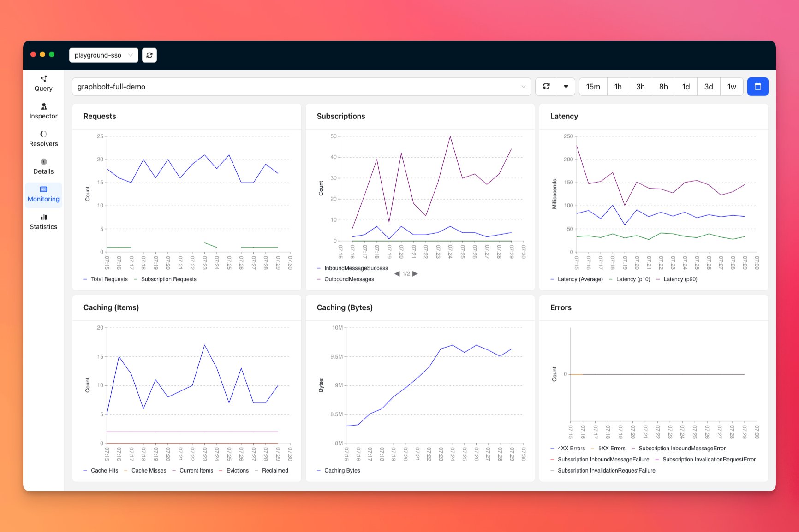
Task: Toggle Latency (p90) series
Action: tap(677, 279)
